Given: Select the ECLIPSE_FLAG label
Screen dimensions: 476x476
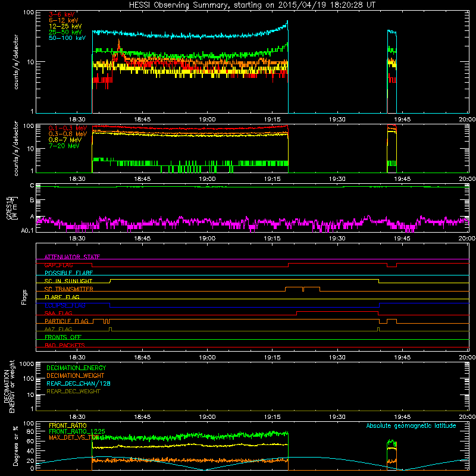Looking at the screenshot, I should point(65,305).
